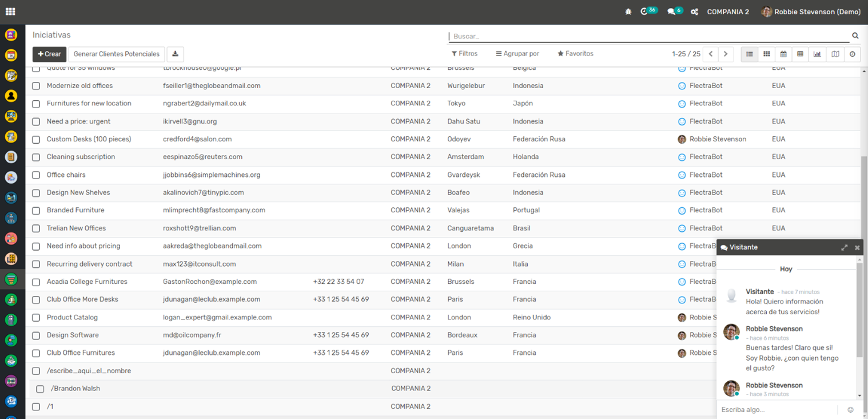
Task: Open Robbie Stevenson (Demo) user menu
Action: (811, 12)
